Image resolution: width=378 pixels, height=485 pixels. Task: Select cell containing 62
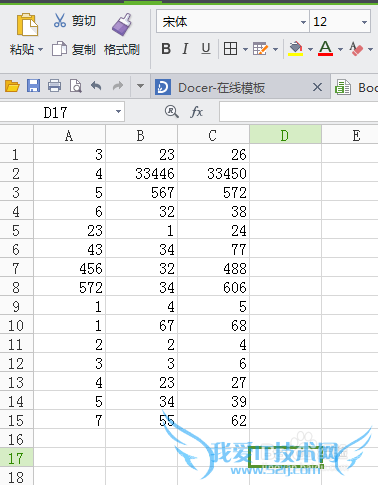click(x=213, y=420)
